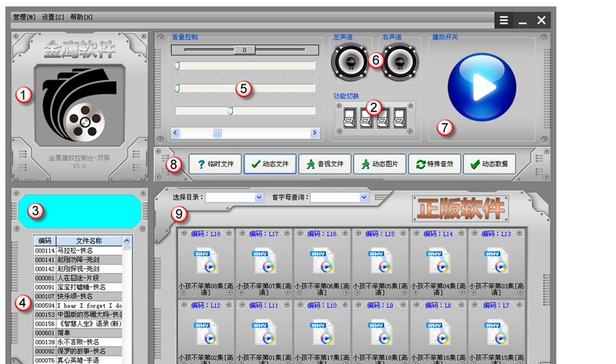This screenshot has height=364, width=616.
Task: Select list row 000076 真心英雄-手语
Action: pyautogui.click(x=79, y=360)
